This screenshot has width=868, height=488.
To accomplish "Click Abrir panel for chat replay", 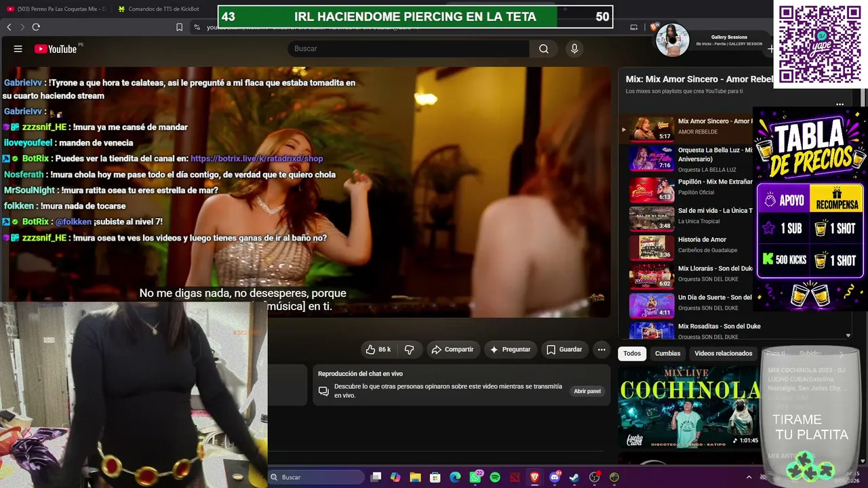I will [x=587, y=391].
